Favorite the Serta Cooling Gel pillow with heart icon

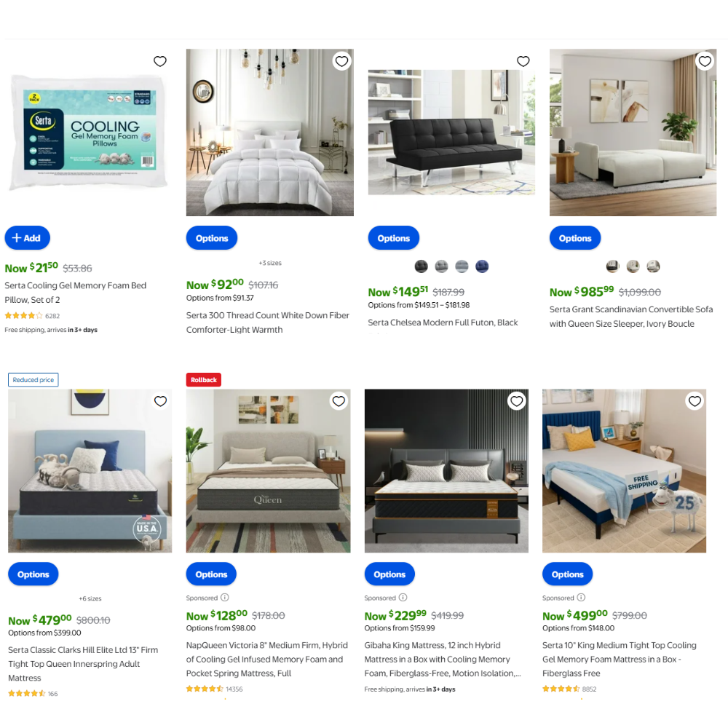160,61
